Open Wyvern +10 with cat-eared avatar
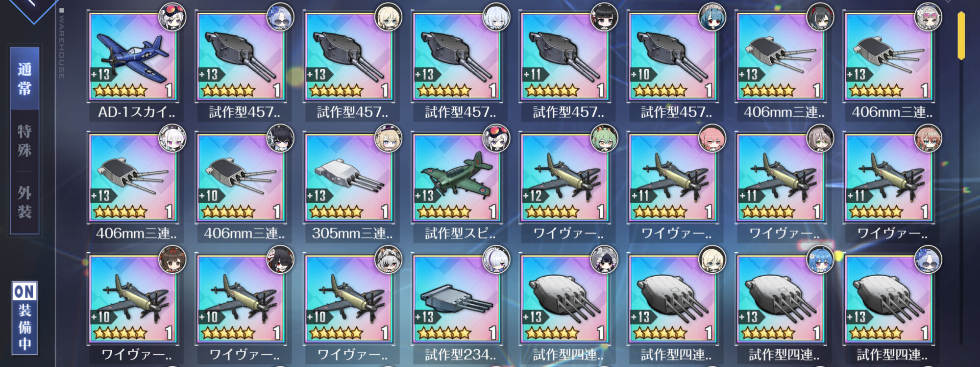The image size is (980, 367). 348,299
